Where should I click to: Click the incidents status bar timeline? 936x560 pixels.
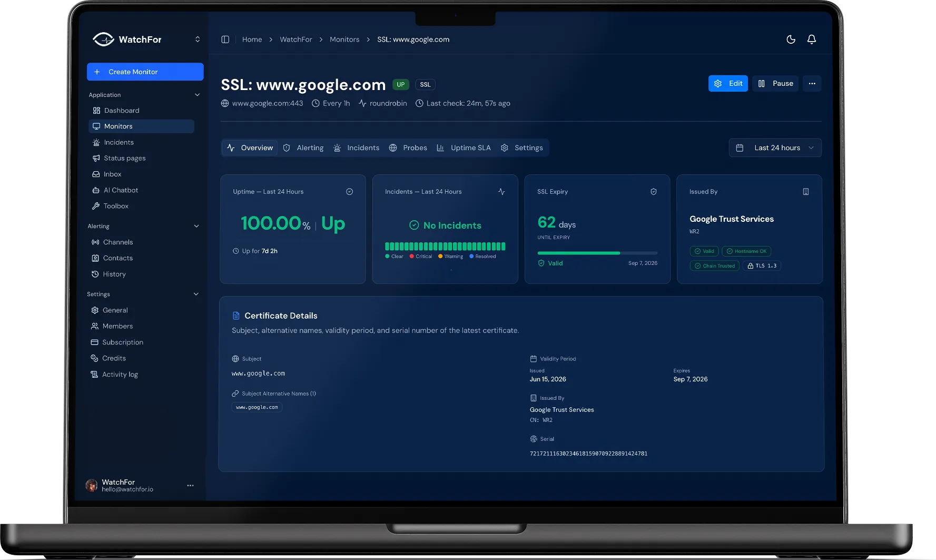pos(445,246)
